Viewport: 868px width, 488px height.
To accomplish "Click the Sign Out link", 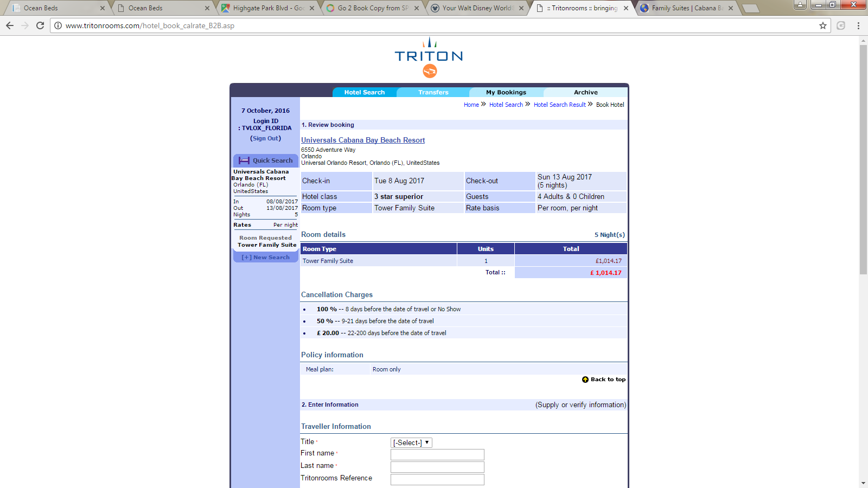I will coord(266,138).
